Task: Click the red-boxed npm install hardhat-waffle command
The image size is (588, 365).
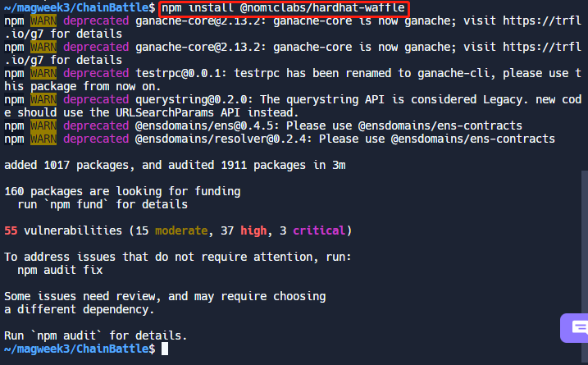Action: 284,8
